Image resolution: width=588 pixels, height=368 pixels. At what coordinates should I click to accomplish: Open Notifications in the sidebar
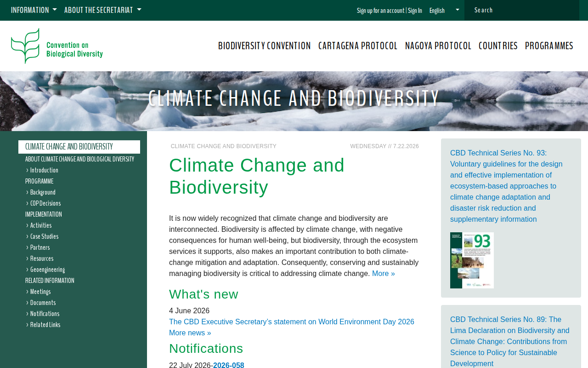click(45, 314)
